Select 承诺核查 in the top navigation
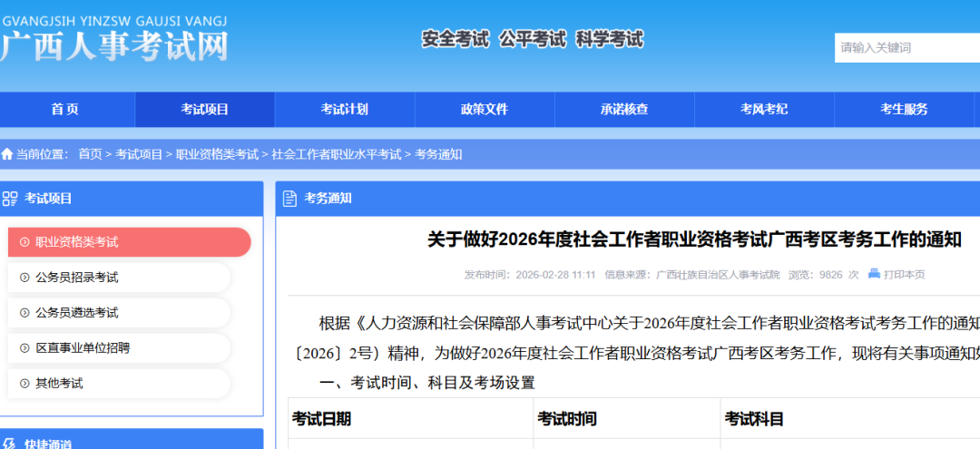The width and height of the screenshot is (980, 449). [623, 110]
